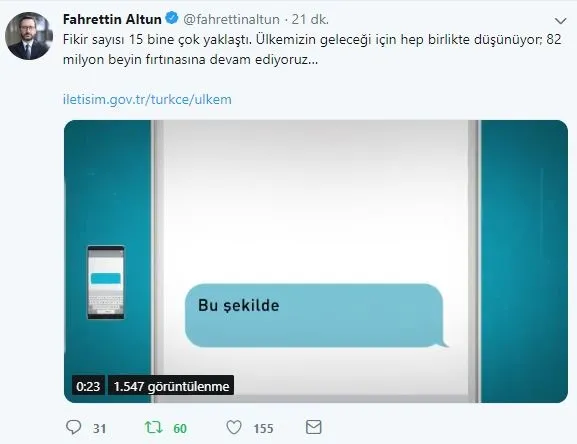Click the 0:23 video duration label
Viewport: 577px width, 444px height.
click(x=88, y=386)
